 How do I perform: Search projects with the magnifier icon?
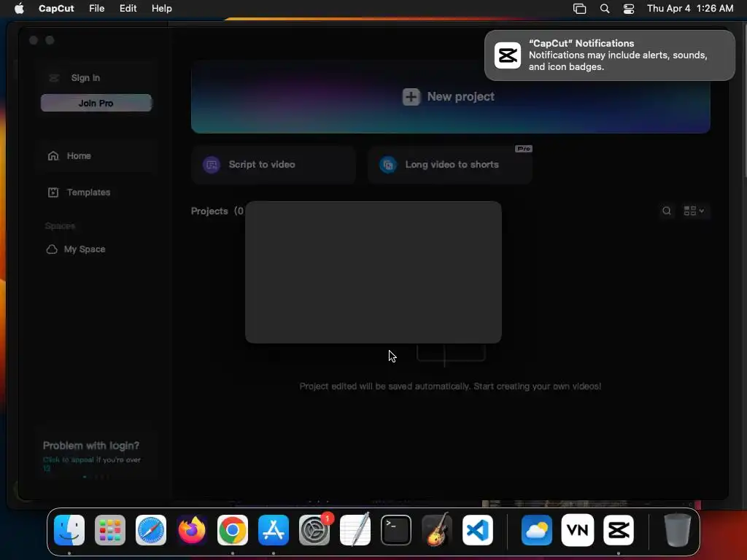click(x=667, y=211)
